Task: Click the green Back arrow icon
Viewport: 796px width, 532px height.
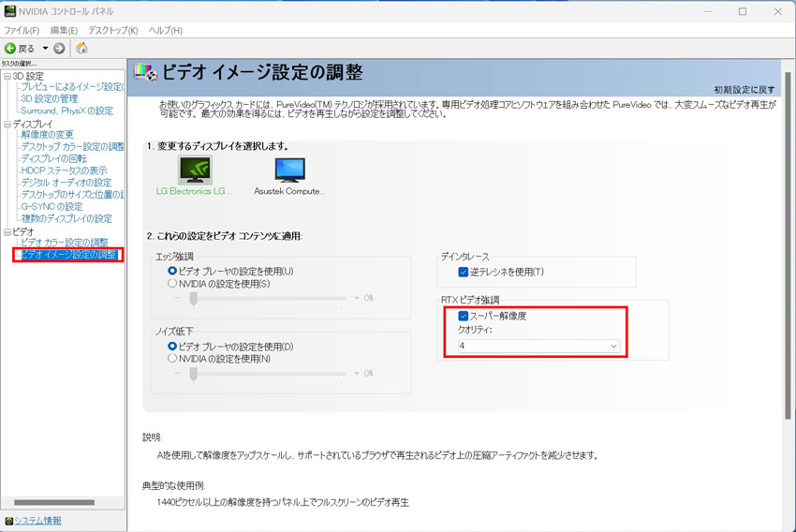Action: (x=10, y=48)
